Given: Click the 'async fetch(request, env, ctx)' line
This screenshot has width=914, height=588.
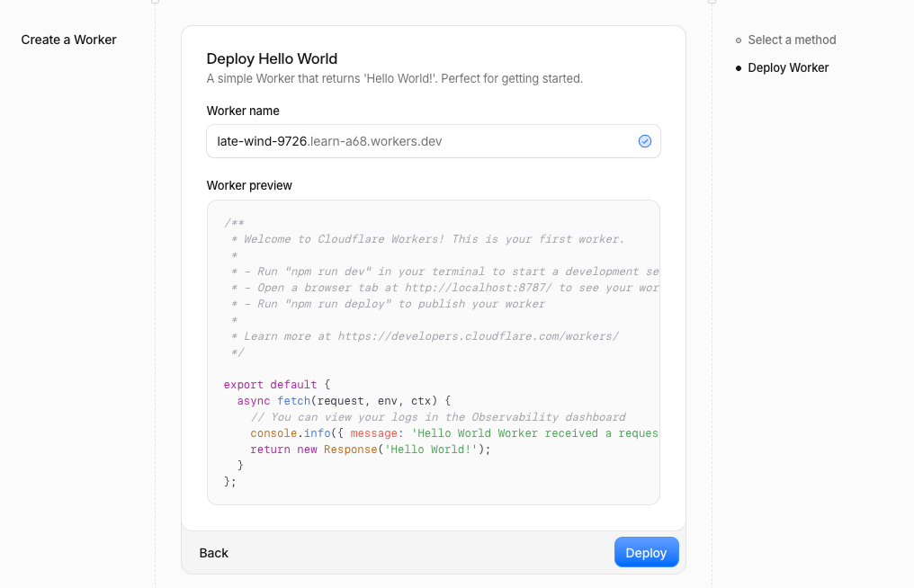Looking at the screenshot, I should click(344, 401).
